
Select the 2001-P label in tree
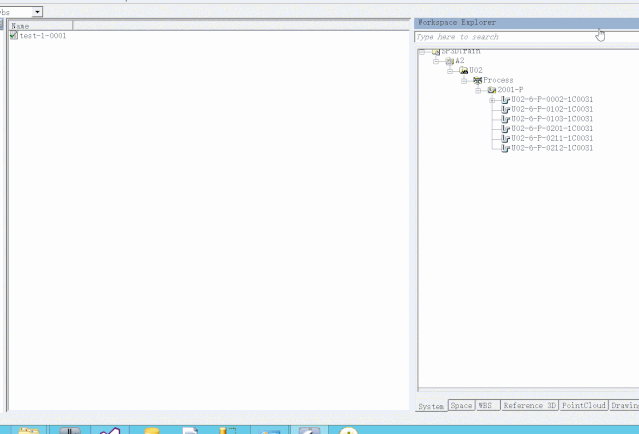pyautogui.click(x=510, y=90)
